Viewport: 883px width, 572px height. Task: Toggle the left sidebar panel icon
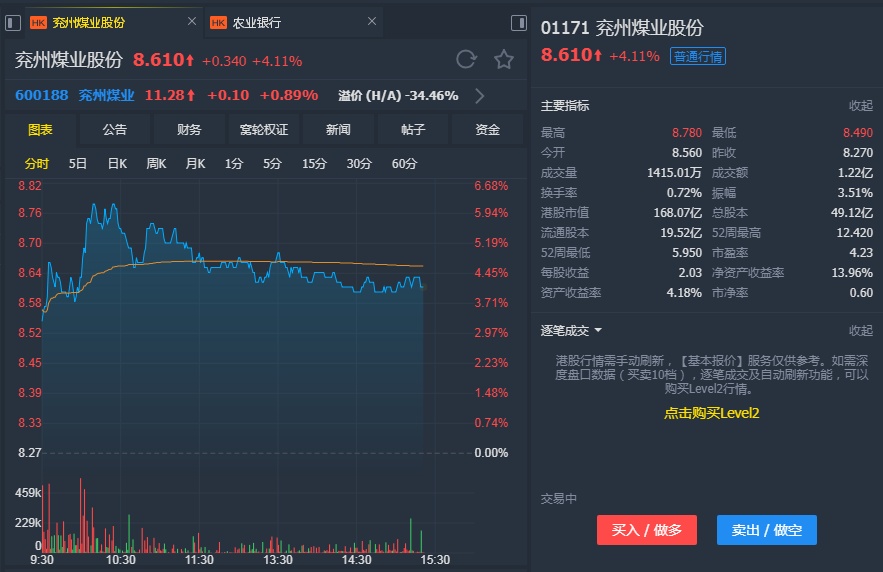coord(14,22)
